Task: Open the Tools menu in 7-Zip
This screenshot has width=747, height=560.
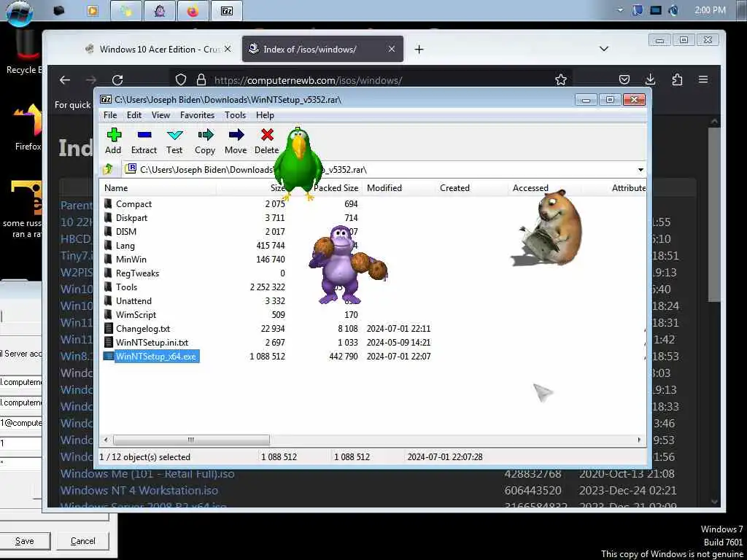Action: coord(236,114)
